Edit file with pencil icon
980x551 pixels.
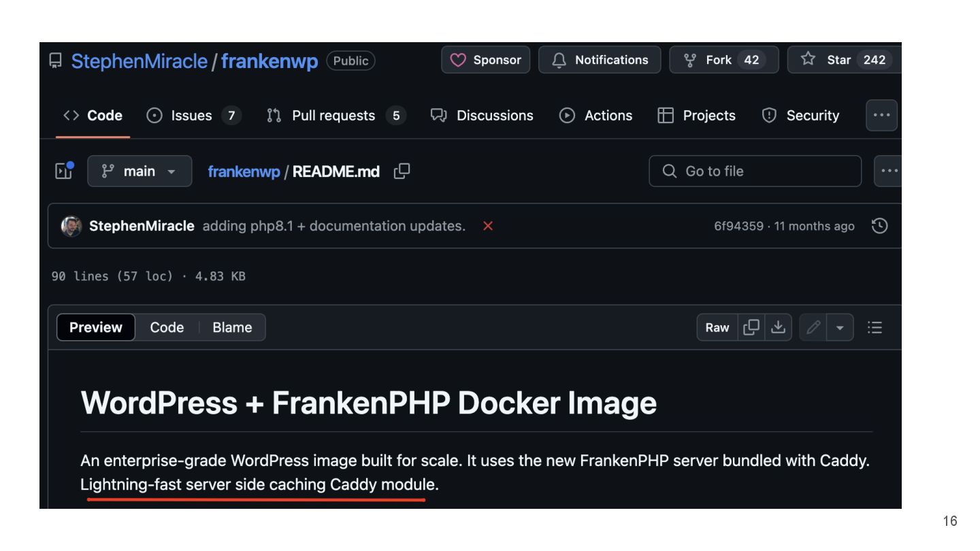[x=813, y=327]
